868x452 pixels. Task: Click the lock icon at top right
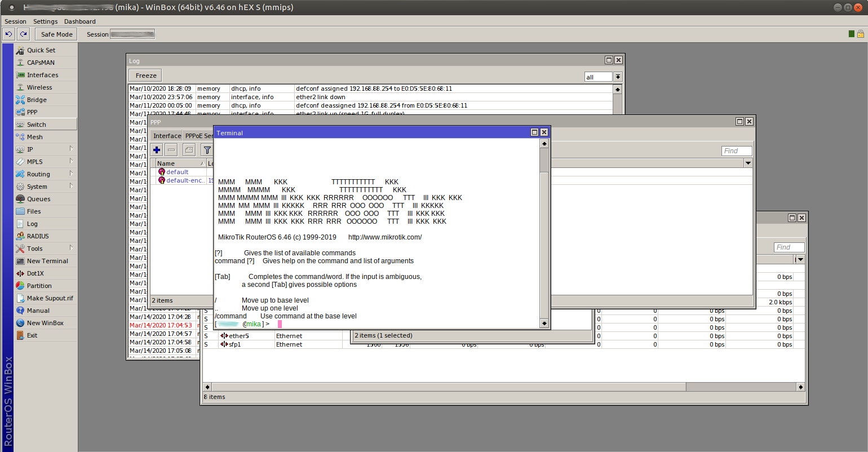pyautogui.click(x=861, y=34)
